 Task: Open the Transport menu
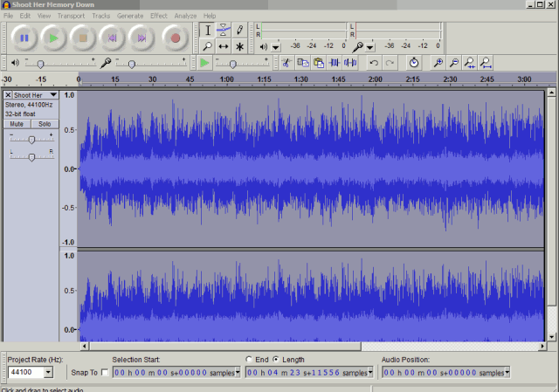pos(71,16)
